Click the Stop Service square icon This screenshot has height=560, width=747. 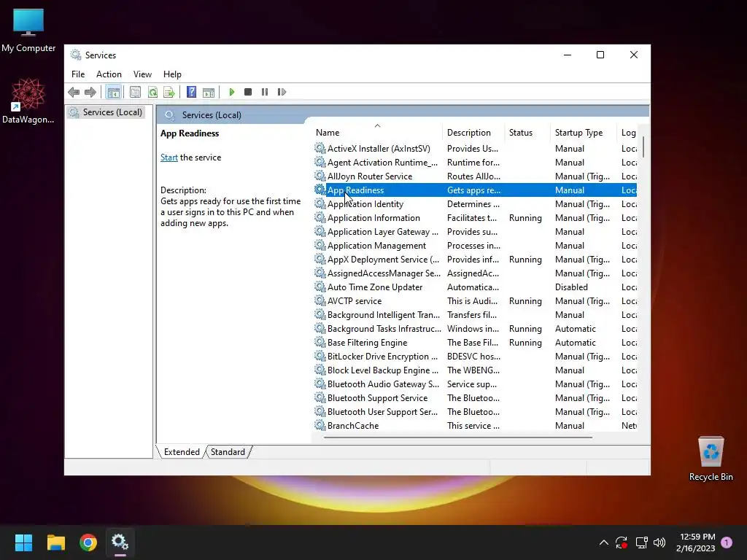248,92
